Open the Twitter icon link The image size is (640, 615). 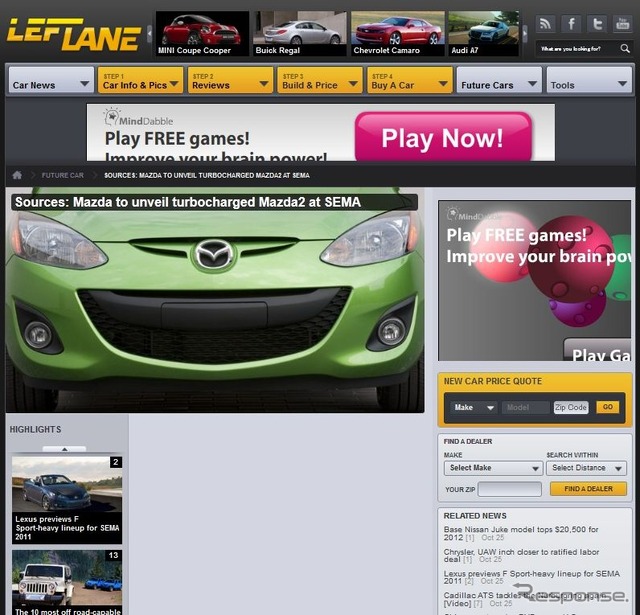(597, 24)
